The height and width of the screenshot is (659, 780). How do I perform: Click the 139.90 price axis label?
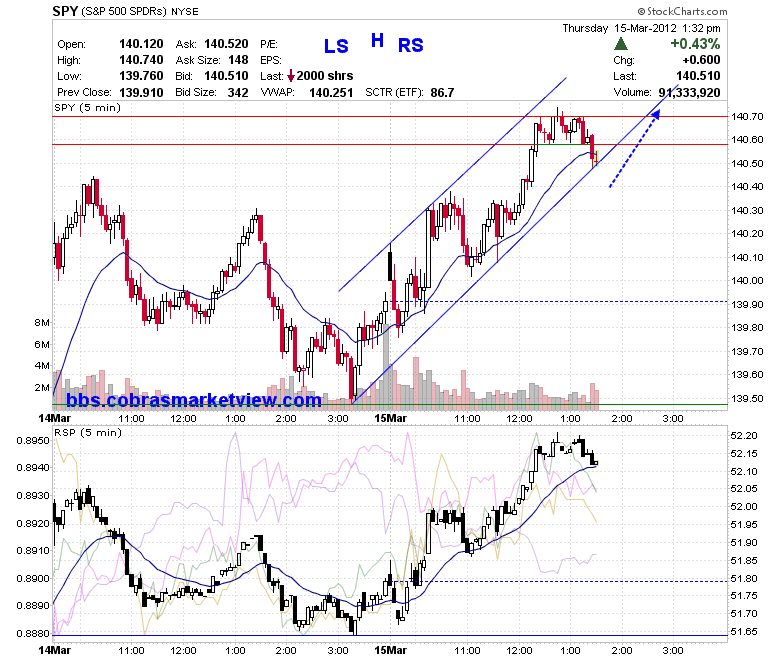[x=747, y=304]
